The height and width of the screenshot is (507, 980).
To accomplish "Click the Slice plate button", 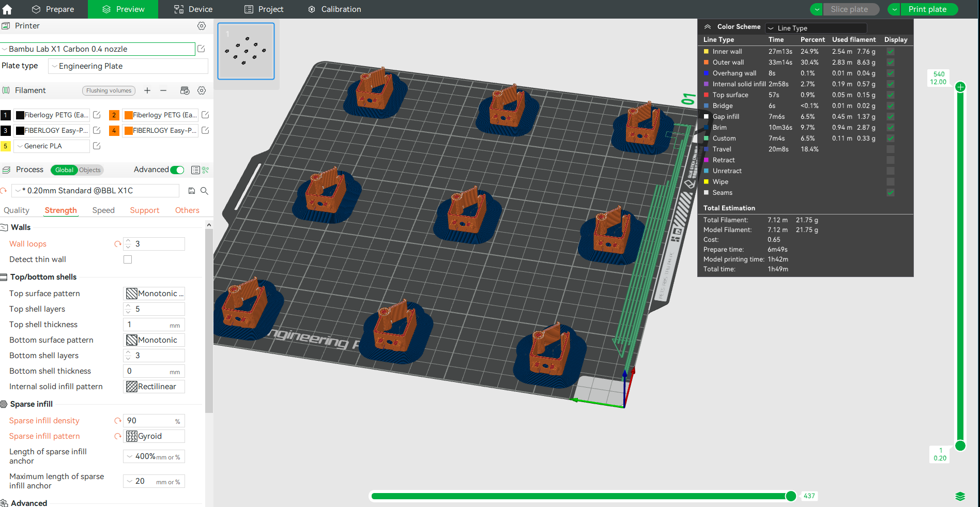I will coord(851,9).
